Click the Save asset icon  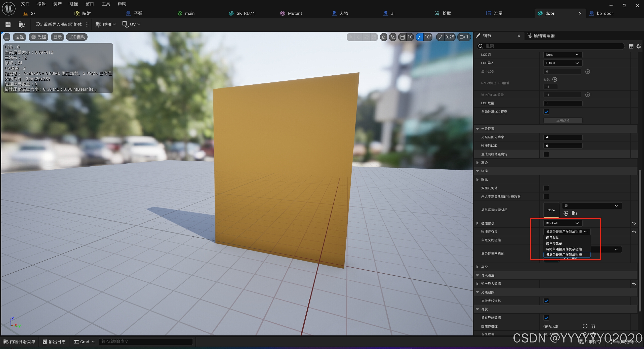[8, 24]
